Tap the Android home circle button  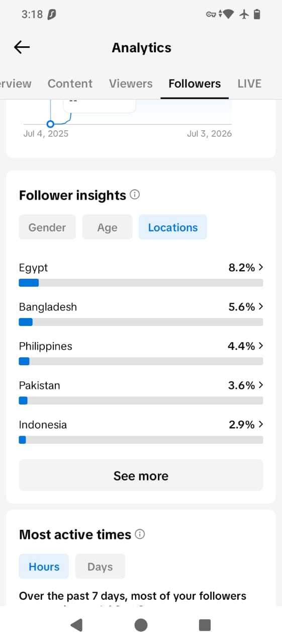click(141, 625)
